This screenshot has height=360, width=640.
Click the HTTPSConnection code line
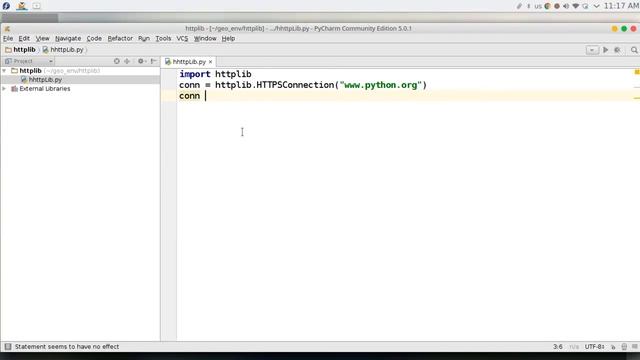(303, 85)
